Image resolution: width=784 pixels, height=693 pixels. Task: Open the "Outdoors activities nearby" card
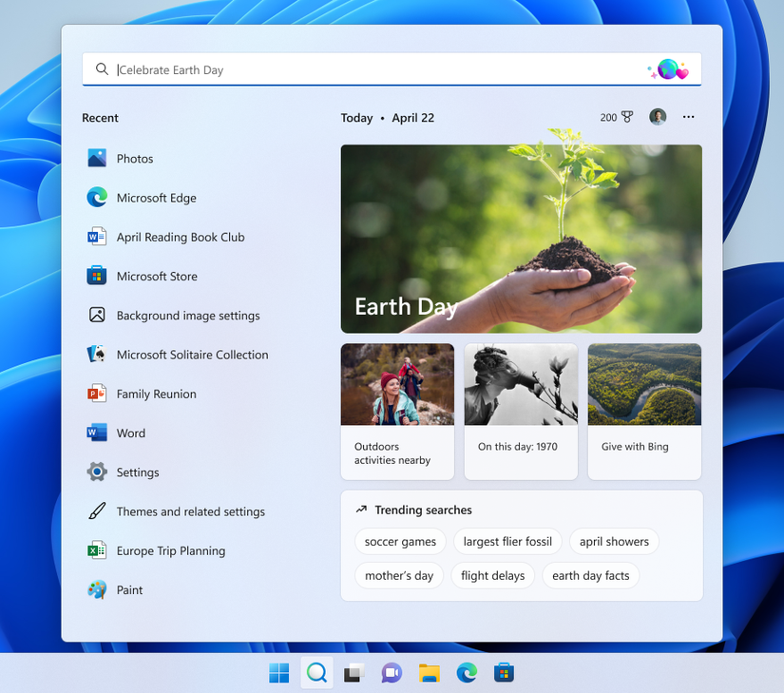pyautogui.click(x=397, y=411)
